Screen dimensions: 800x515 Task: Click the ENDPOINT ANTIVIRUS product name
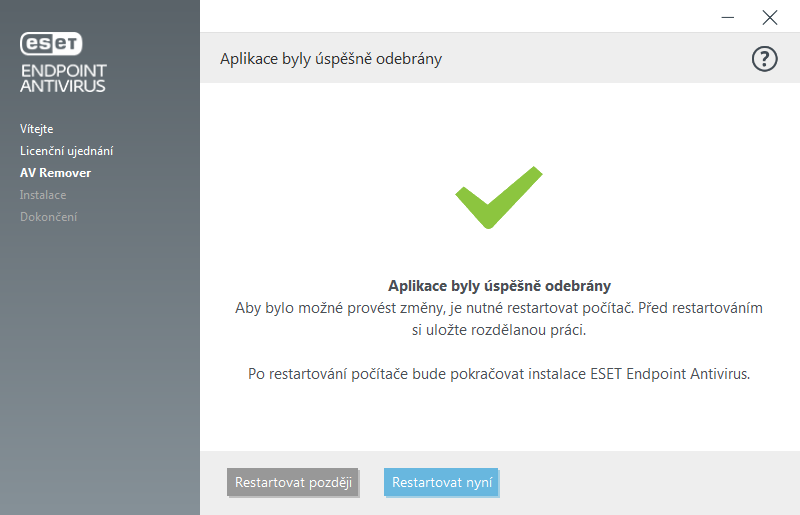63,78
